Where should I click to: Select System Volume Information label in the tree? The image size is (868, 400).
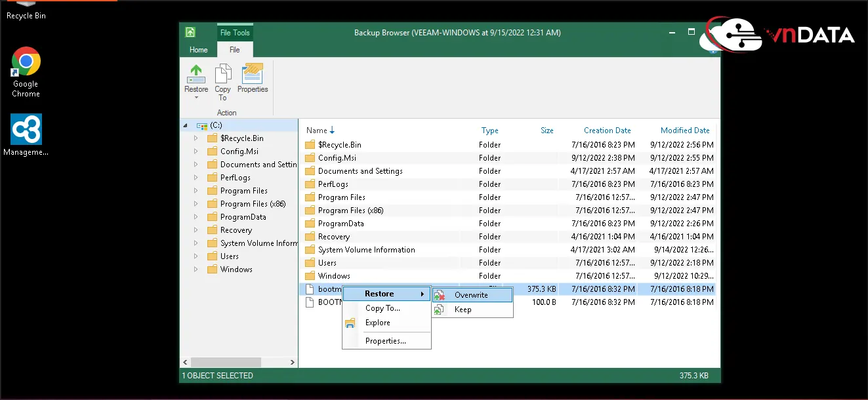click(x=258, y=243)
